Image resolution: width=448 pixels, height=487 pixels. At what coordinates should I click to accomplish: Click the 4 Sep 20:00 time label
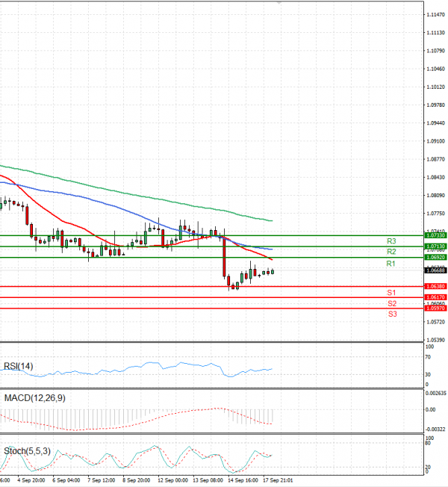pyautogui.click(x=31, y=480)
